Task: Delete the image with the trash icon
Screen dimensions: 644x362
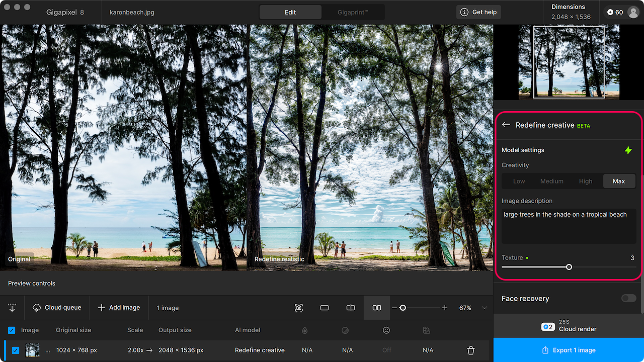Action: pyautogui.click(x=471, y=350)
